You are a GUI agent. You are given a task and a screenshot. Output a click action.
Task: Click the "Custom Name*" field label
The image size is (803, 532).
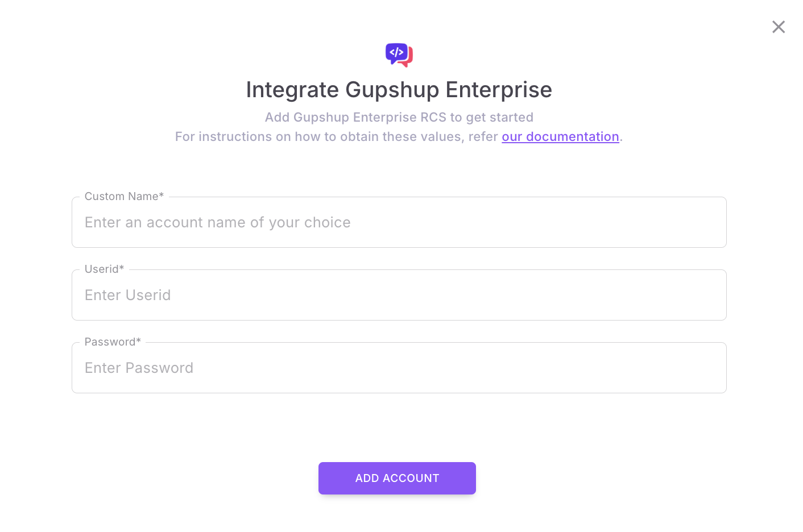pyautogui.click(x=124, y=197)
